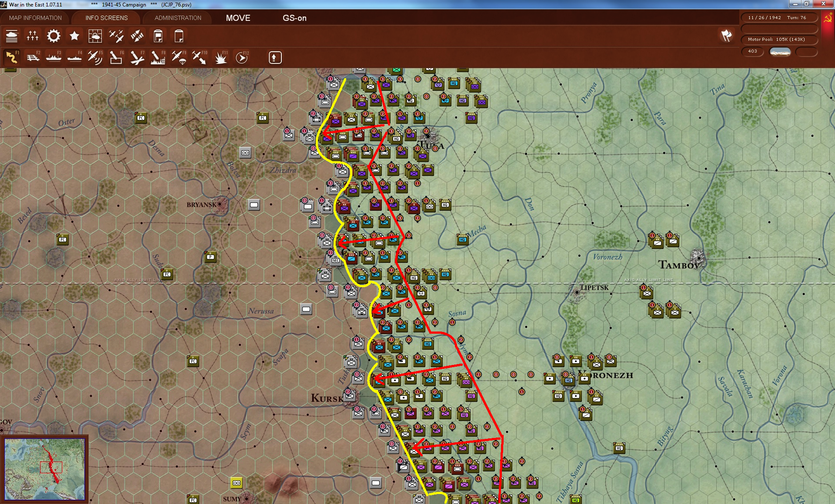Open the production gear icon
The width and height of the screenshot is (835, 504).
[53, 36]
